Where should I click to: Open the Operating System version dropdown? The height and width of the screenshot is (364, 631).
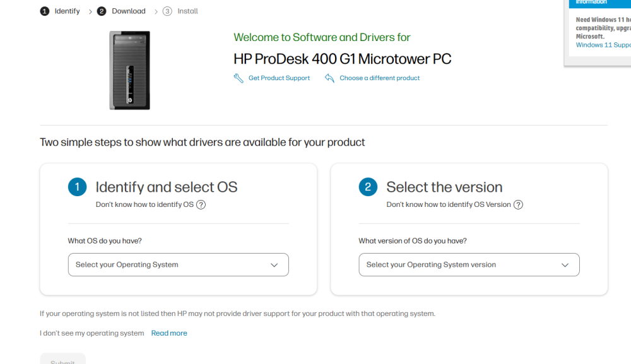(x=461, y=265)
